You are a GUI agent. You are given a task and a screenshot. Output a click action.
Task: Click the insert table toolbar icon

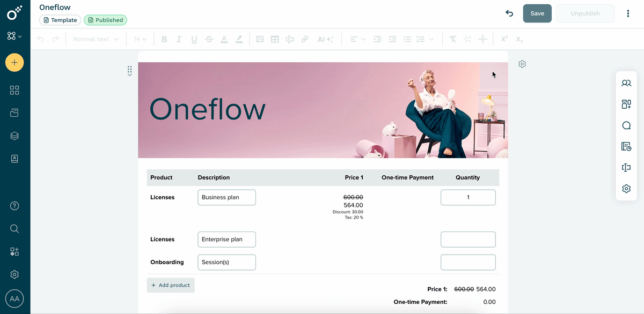(275, 39)
